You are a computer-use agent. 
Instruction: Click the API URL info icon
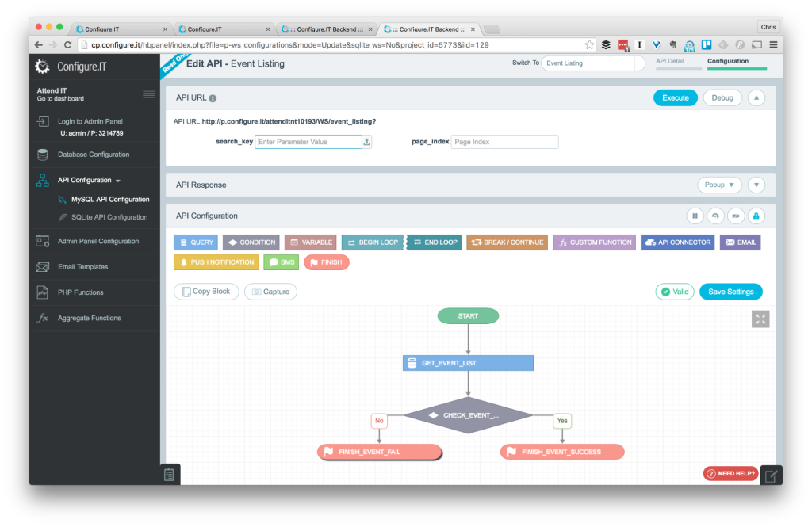point(213,98)
